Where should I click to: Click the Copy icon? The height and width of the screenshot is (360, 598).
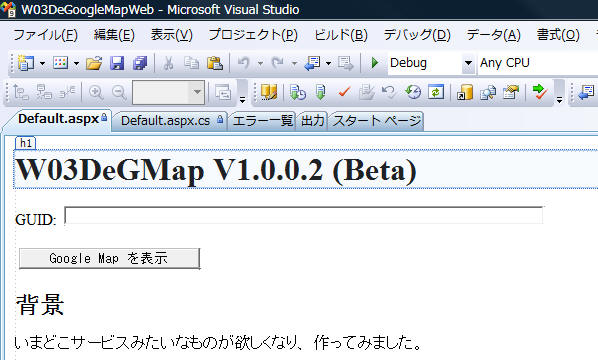[191, 63]
